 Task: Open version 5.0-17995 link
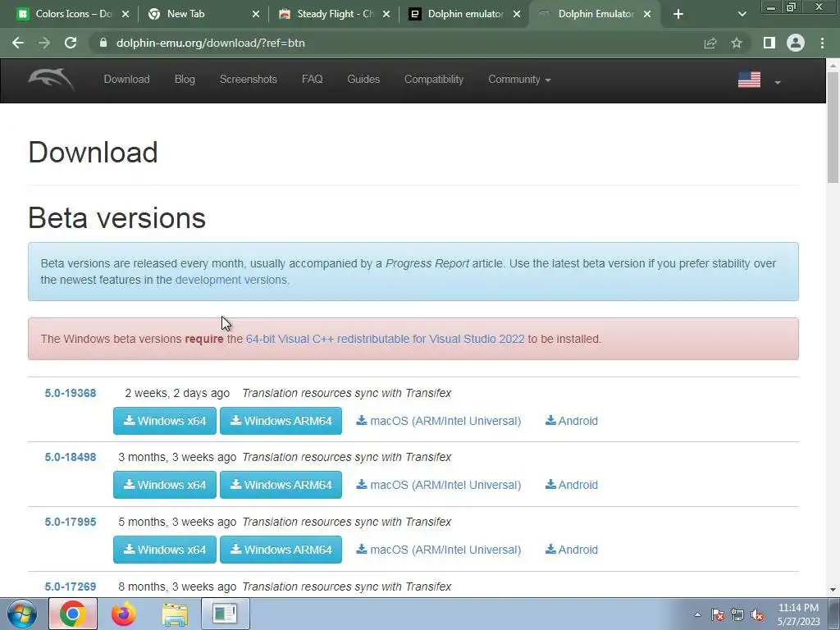(x=71, y=522)
